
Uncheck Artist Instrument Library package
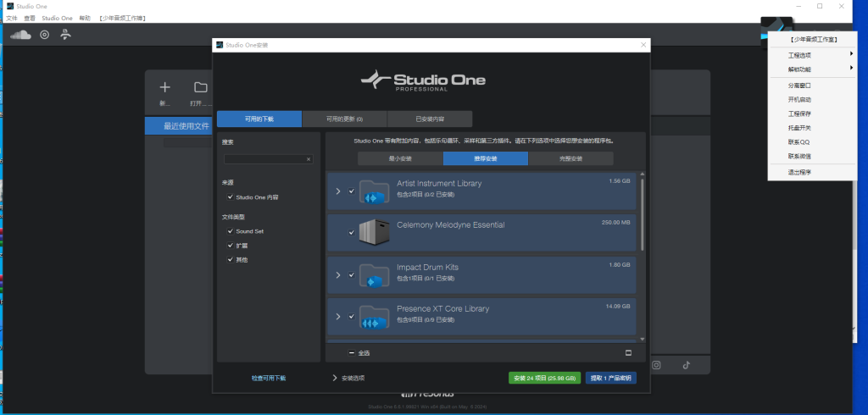(x=351, y=191)
